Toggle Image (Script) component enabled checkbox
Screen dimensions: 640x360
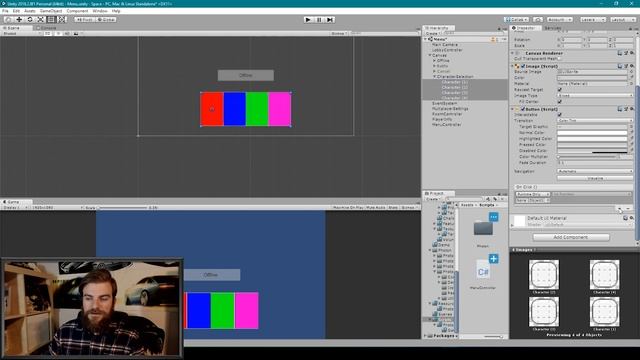coord(523,66)
